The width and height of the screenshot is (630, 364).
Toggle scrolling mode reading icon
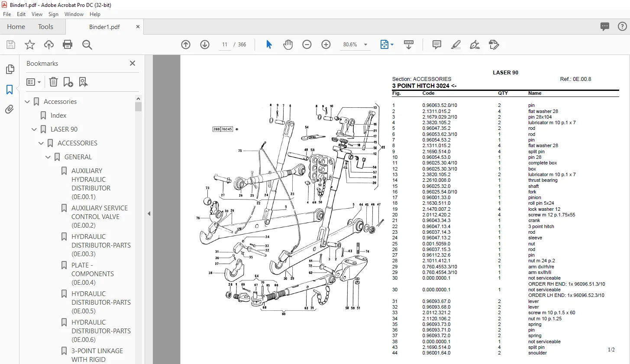pyautogui.click(x=409, y=45)
